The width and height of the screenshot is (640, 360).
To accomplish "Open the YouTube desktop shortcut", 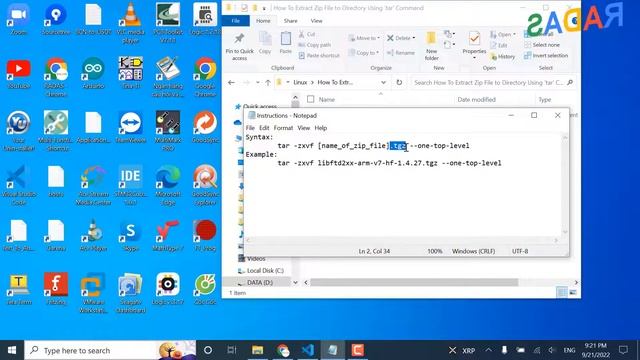I will pyautogui.click(x=18, y=73).
